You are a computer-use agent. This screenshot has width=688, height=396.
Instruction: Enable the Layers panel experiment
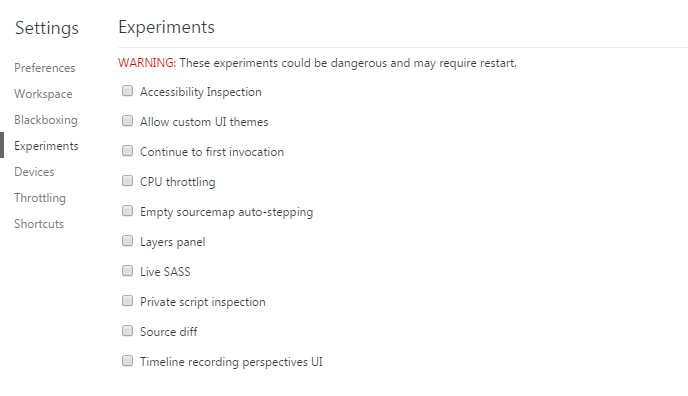click(127, 241)
